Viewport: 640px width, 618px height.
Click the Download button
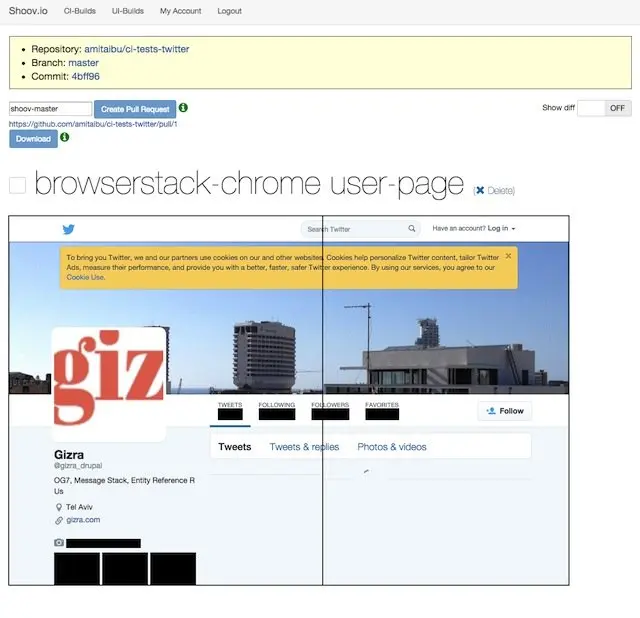tap(33, 139)
